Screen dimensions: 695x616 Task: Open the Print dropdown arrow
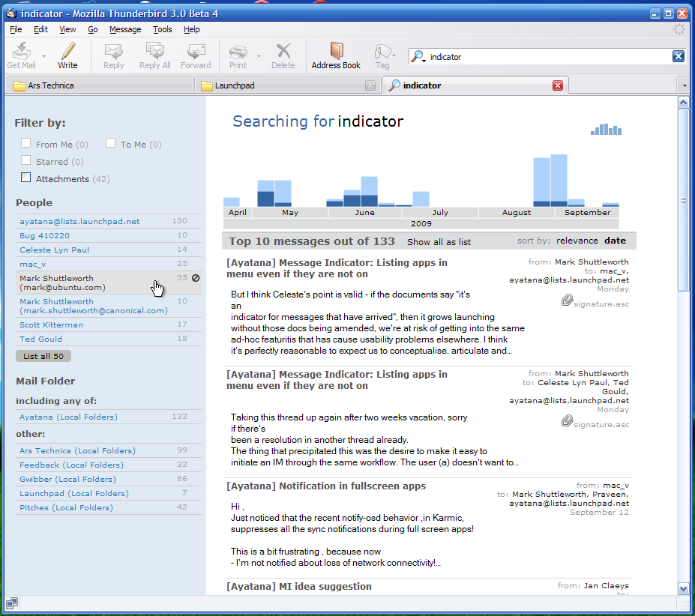[x=259, y=56]
